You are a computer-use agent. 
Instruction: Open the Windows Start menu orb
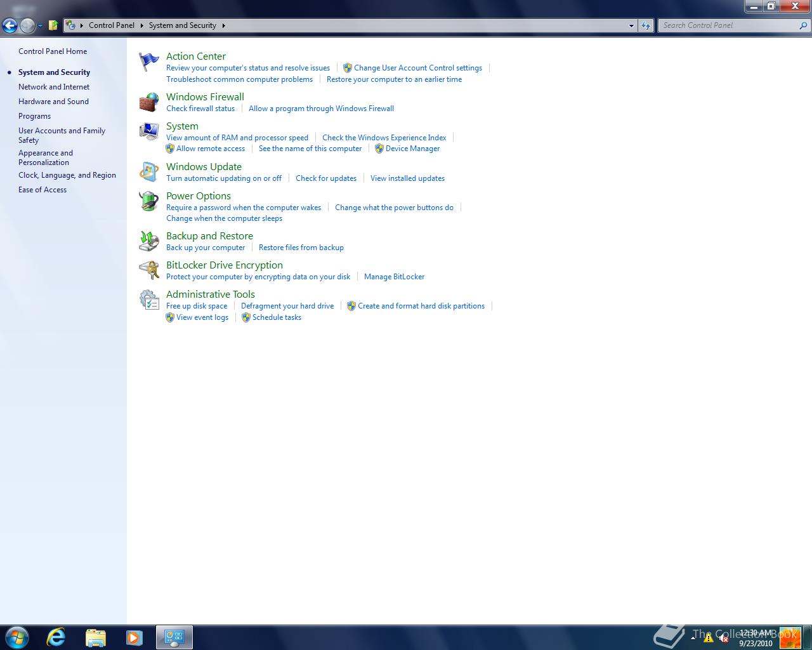tap(17, 637)
